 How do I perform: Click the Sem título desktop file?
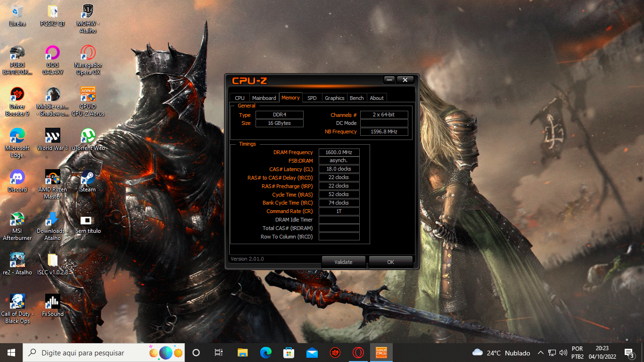[x=88, y=223]
